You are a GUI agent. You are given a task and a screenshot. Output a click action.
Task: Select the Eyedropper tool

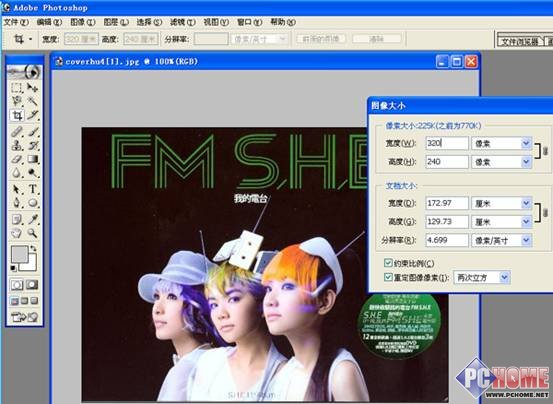32,219
